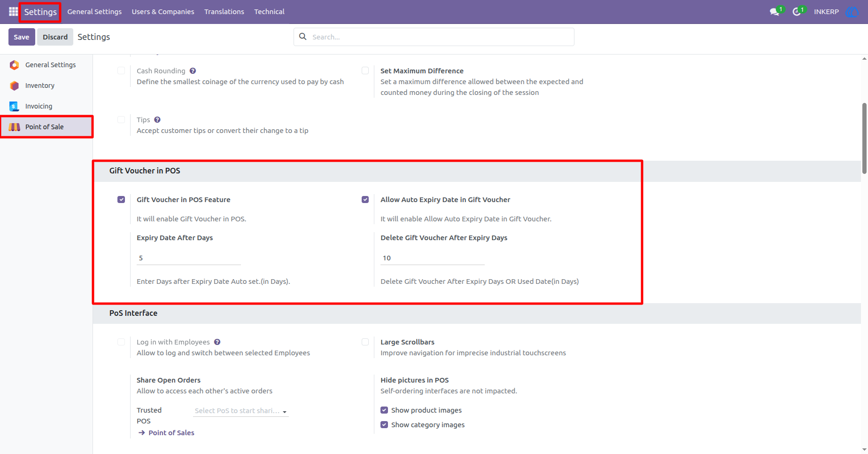Open the apps grid menu icon
The height and width of the screenshot is (454, 868).
click(x=13, y=12)
